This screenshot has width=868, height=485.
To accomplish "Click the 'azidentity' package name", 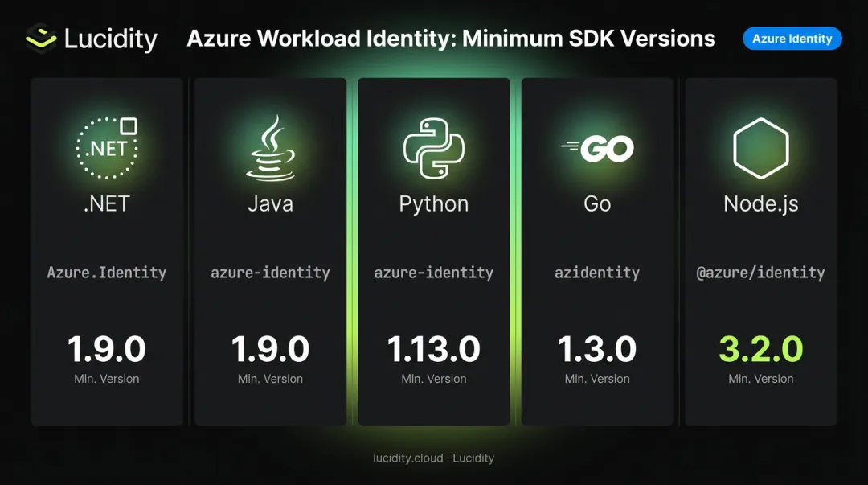I will 597,273.
